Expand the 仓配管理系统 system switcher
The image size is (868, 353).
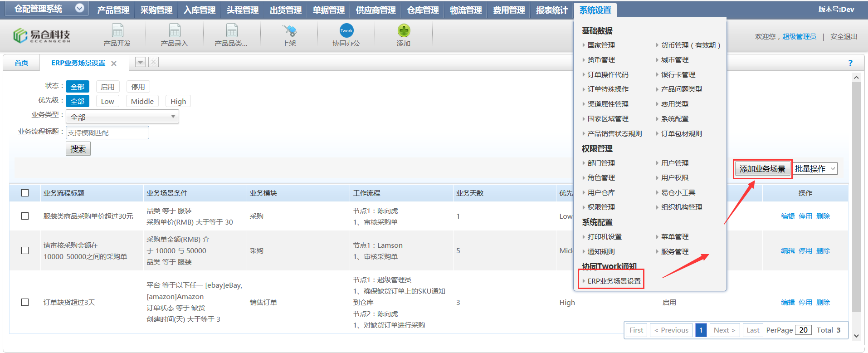pos(79,8)
